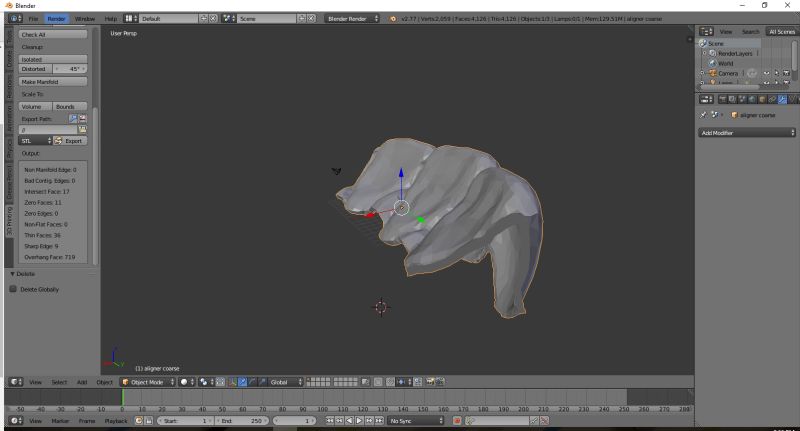Image resolution: width=800 pixels, height=431 pixels.
Task: Toggle the icon right of export path pencil
Action: (82, 118)
